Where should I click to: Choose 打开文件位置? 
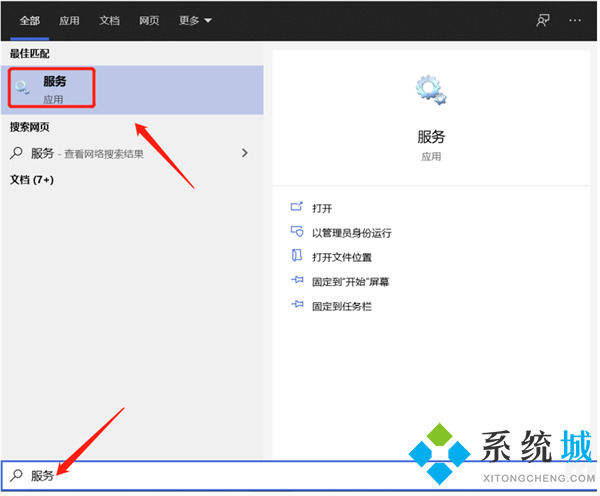coord(342,258)
